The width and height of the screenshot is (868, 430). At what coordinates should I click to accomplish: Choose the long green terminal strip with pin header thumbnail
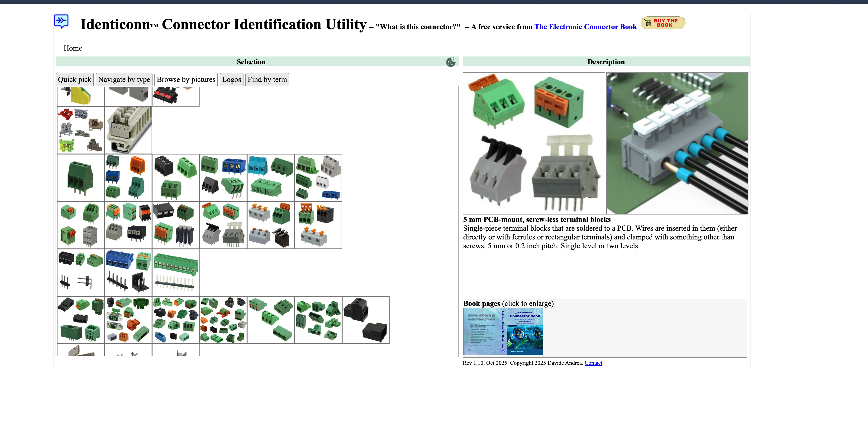click(x=176, y=272)
